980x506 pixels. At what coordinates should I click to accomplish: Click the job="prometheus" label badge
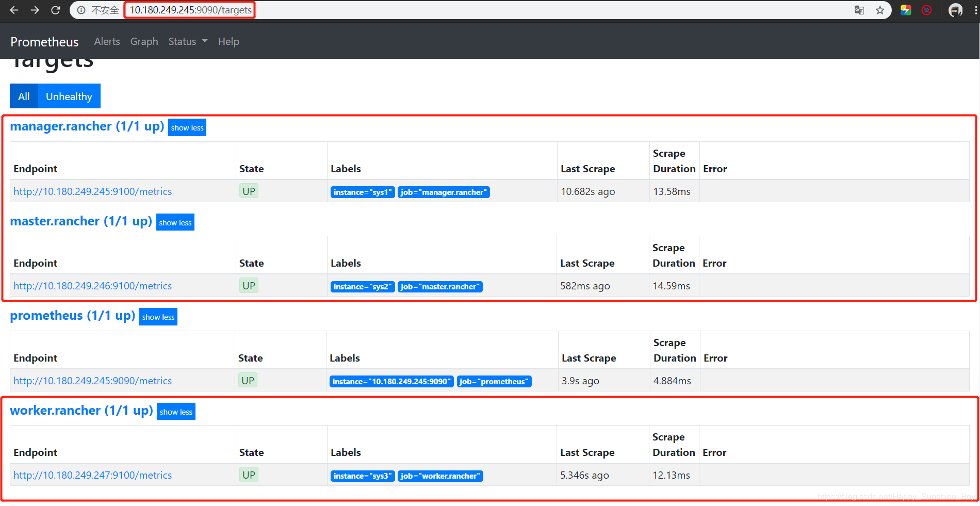pyautogui.click(x=494, y=382)
